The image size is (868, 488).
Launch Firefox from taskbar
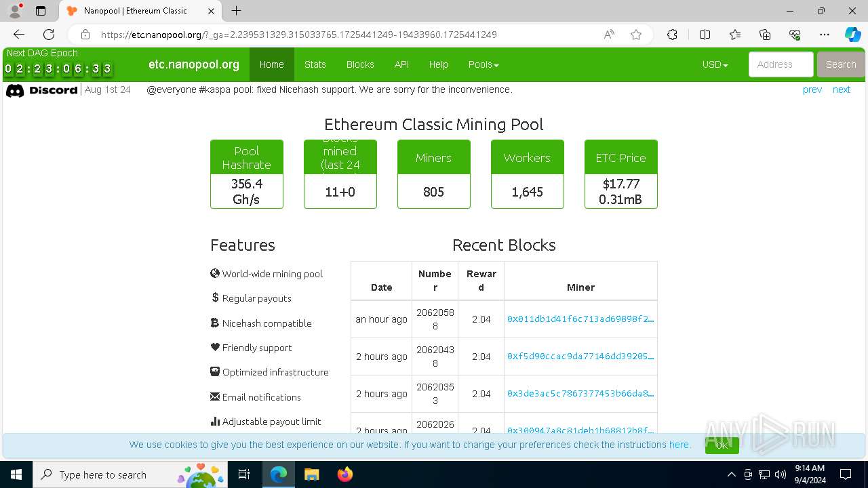pyautogui.click(x=344, y=474)
